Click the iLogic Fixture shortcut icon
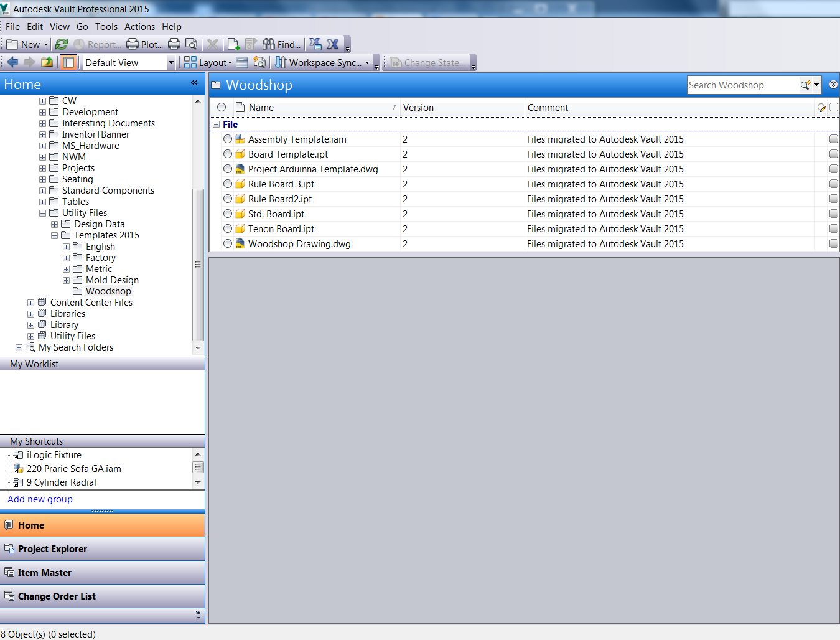 19,454
